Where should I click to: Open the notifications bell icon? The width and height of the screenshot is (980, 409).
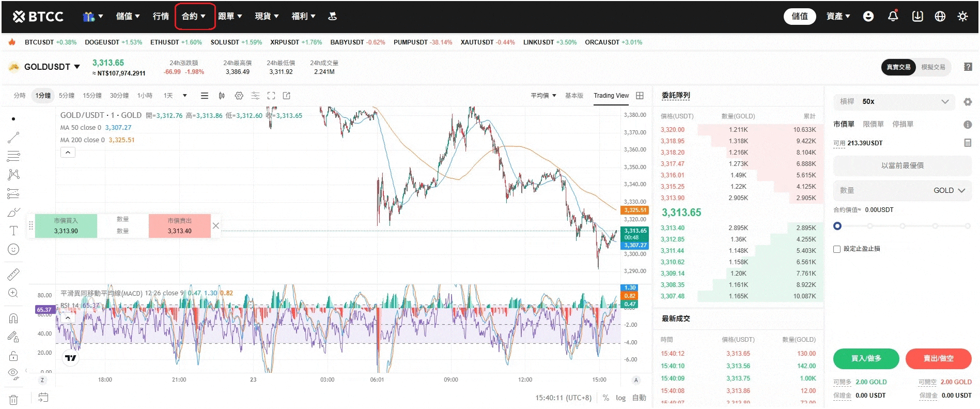(893, 16)
